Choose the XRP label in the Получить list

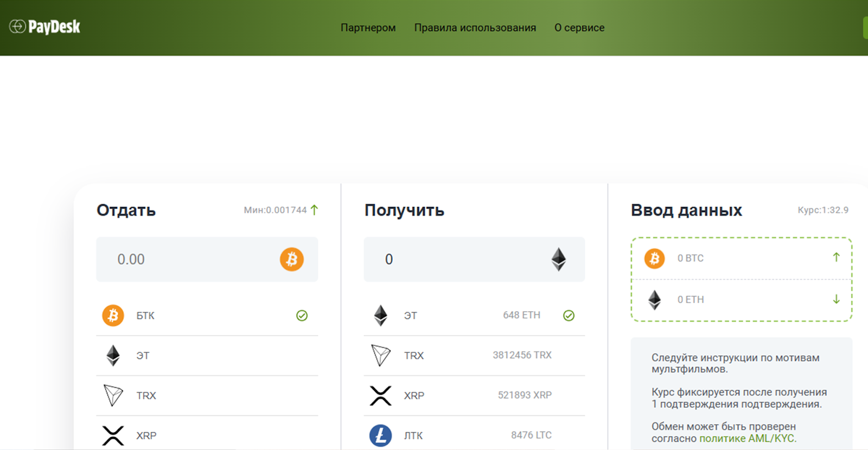[414, 396]
